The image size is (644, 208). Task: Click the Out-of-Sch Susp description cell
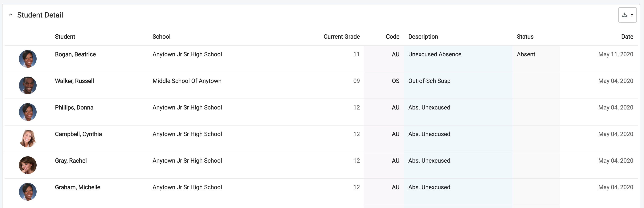429,81
